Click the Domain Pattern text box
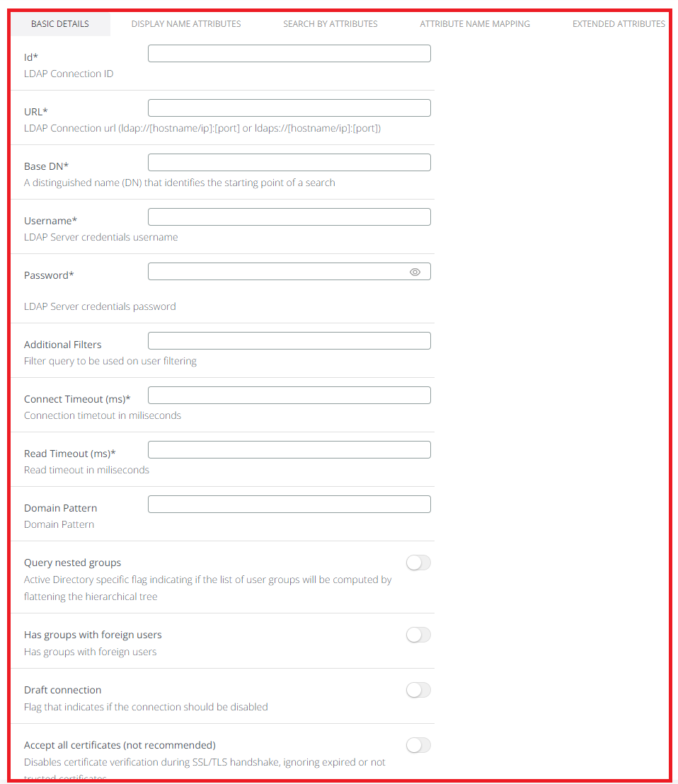The height and width of the screenshot is (784, 678). [x=289, y=505]
